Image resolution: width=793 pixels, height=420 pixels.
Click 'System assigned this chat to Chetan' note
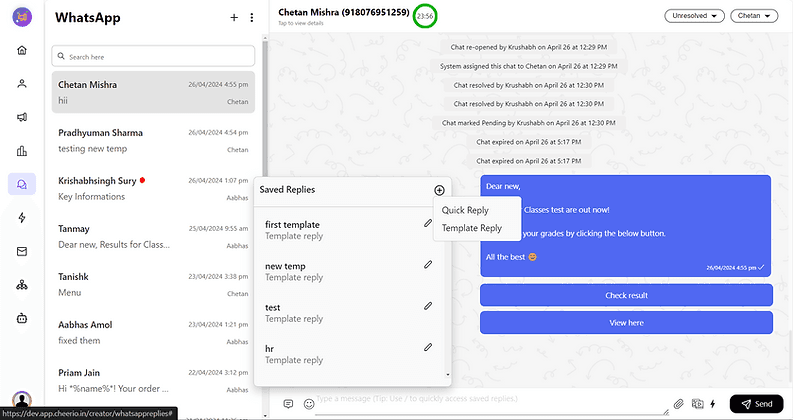pyautogui.click(x=528, y=66)
